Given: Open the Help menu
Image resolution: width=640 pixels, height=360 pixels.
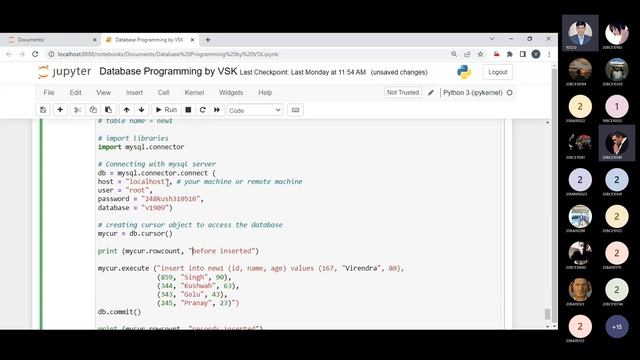Looking at the screenshot, I should (x=265, y=93).
